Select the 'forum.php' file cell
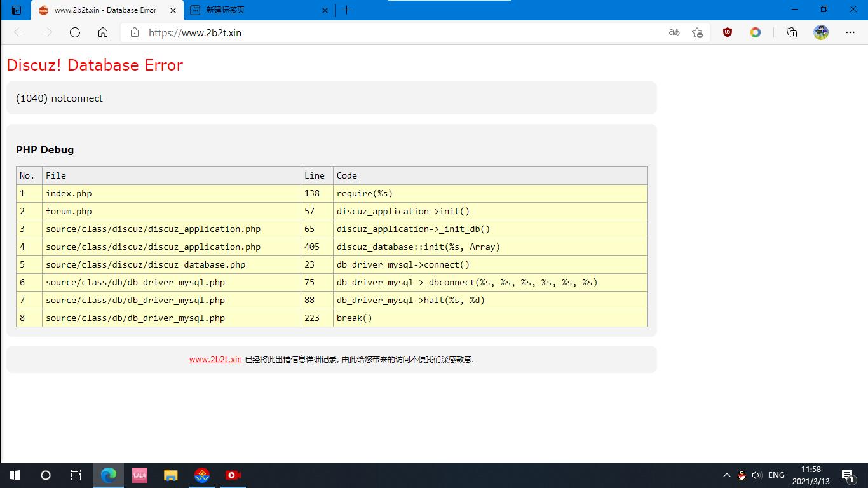 172,211
